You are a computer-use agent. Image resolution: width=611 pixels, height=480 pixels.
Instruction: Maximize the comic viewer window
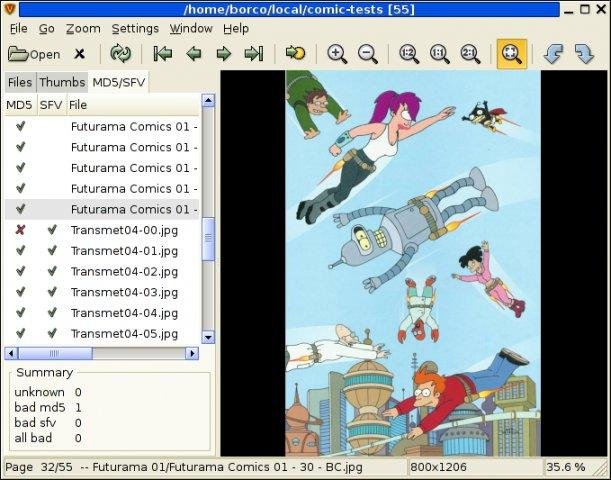(x=585, y=9)
